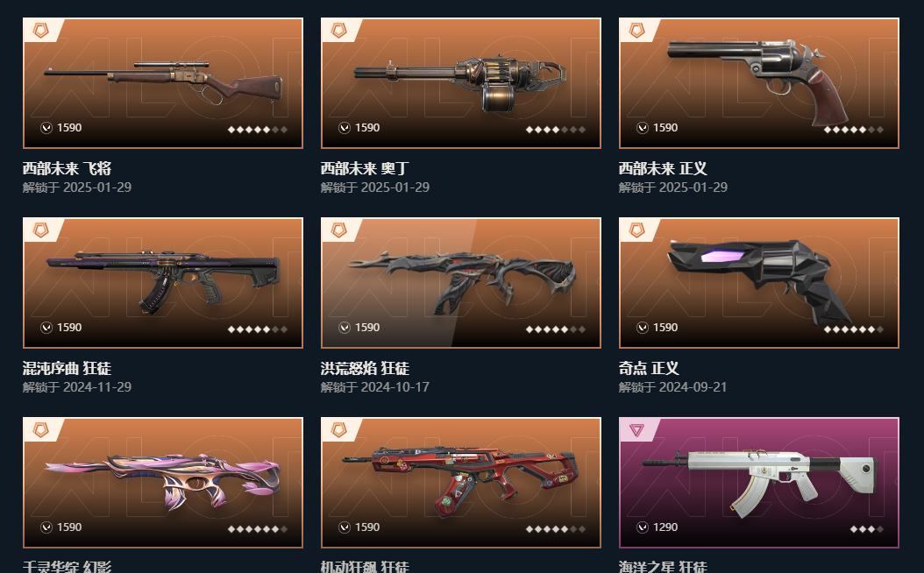Open the 西部未来 奥丁 machine gun card
This screenshot has width=924, height=573.
click(461, 83)
